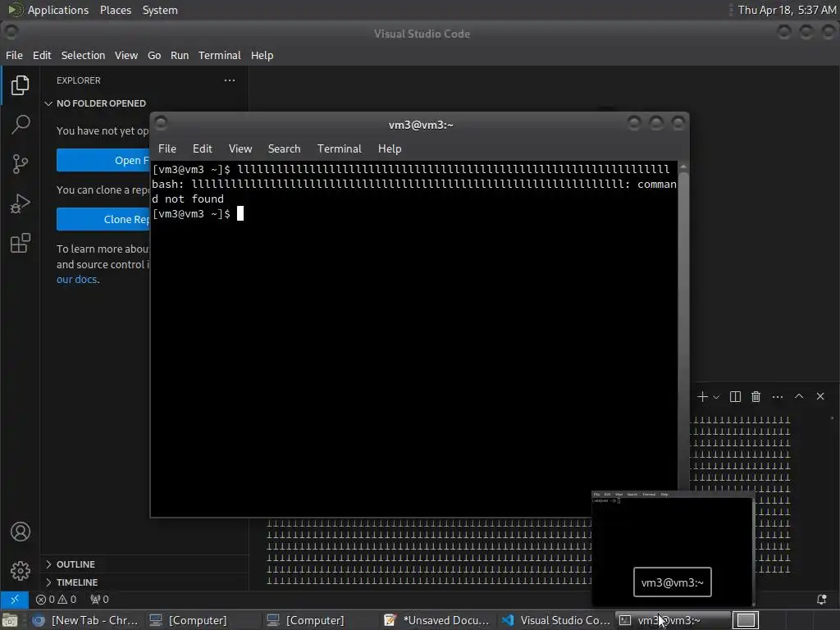840x630 pixels.
Task: Click the workspace switcher in taskbar
Action: tap(746, 620)
